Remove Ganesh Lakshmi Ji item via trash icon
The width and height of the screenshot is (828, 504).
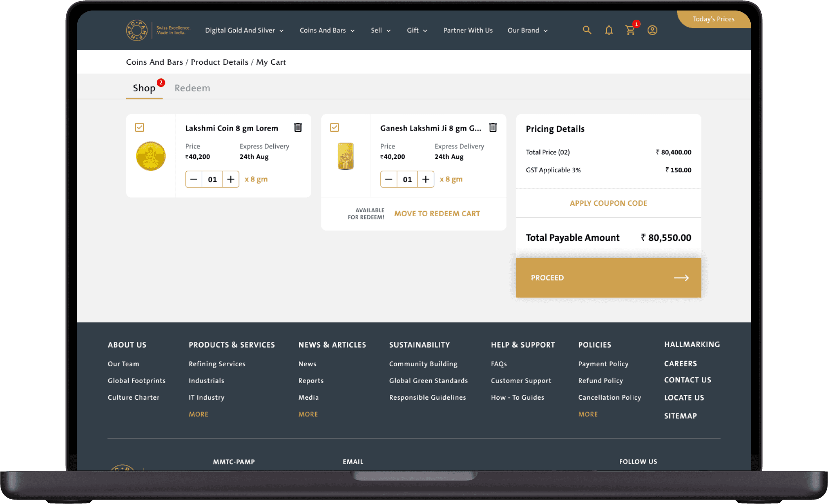pos(493,128)
